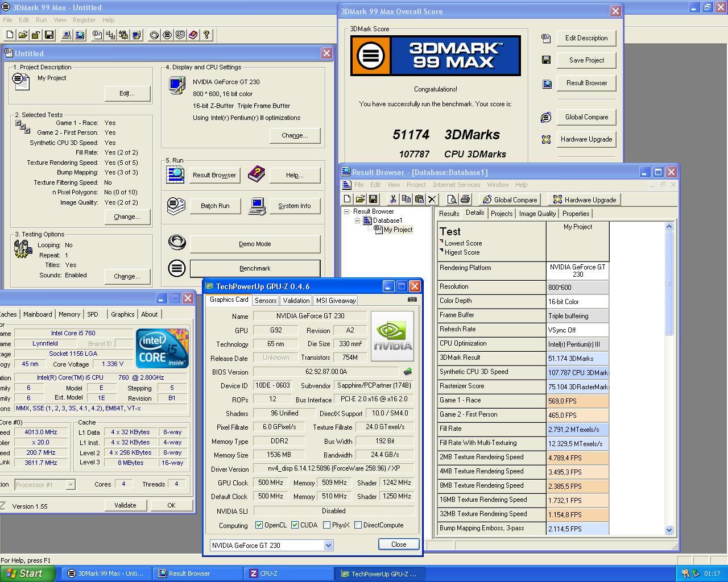Image resolution: width=728 pixels, height=582 pixels.
Task: Click the Project Description icon in 3DMark toolbar
Action: coord(97,35)
